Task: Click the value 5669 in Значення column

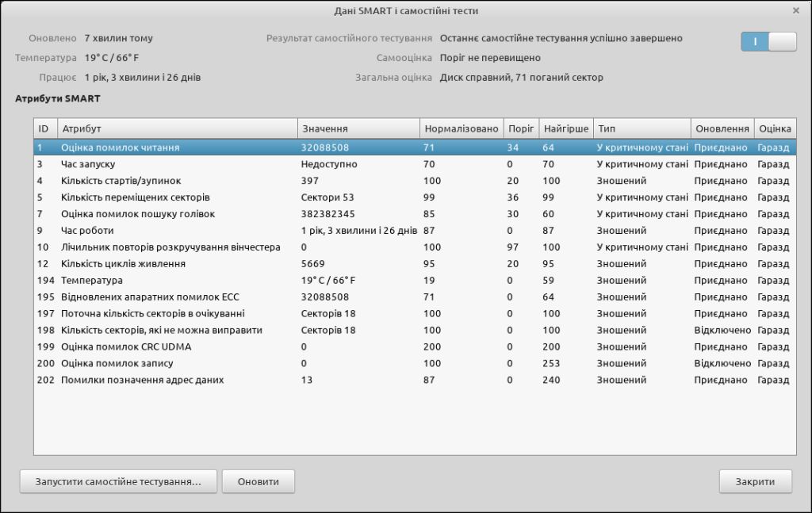Action: pyautogui.click(x=312, y=263)
